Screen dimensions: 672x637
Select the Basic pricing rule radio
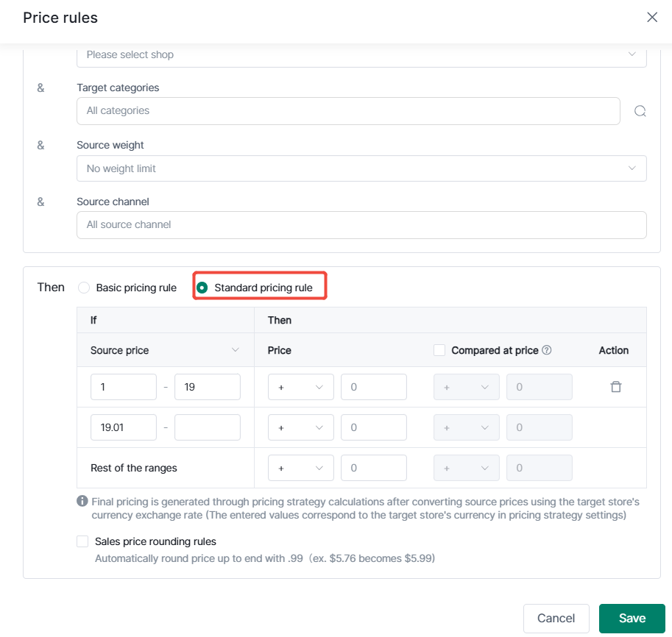click(x=84, y=288)
